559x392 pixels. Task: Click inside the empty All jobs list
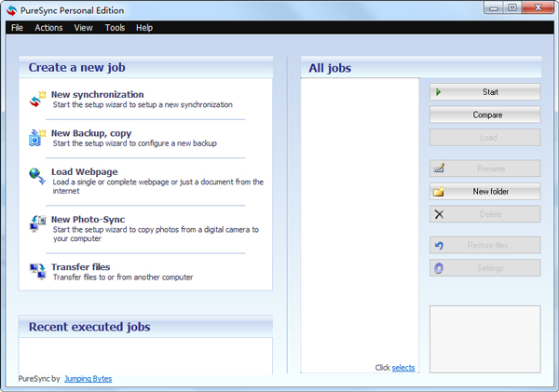tap(360, 214)
